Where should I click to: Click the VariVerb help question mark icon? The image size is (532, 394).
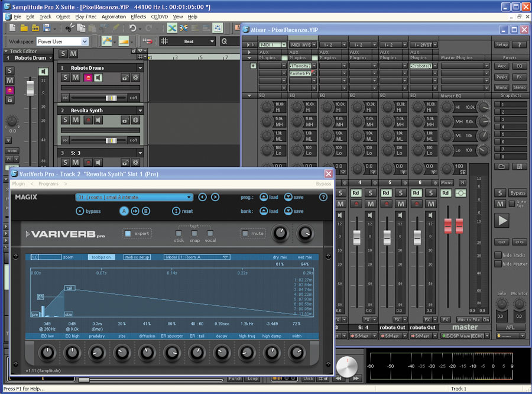pyautogui.click(x=323, y=197)
